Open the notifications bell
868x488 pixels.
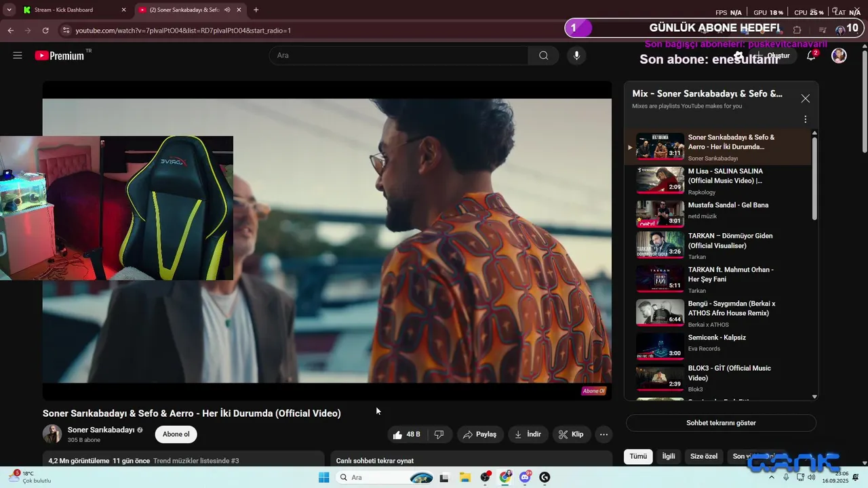coord(811,56)
